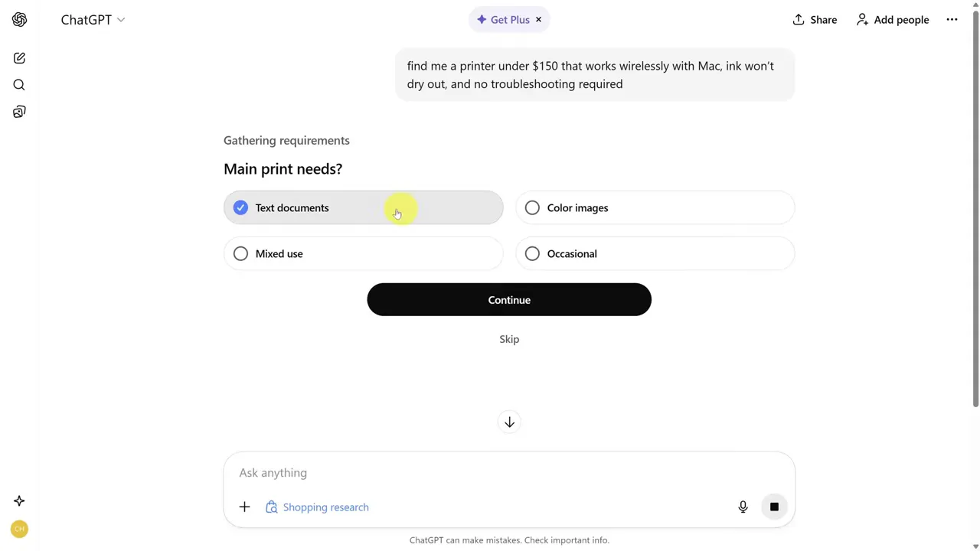The width and height of the screenshot is (980, 551).
Task: Open the CH profile avatar
Action: [x=19, y=529]
